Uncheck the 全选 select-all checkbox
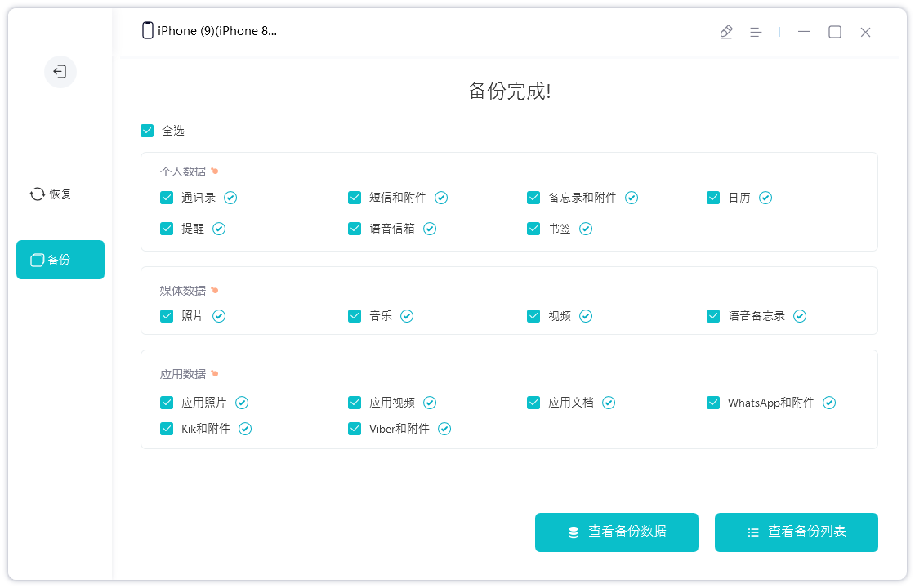 148,131
